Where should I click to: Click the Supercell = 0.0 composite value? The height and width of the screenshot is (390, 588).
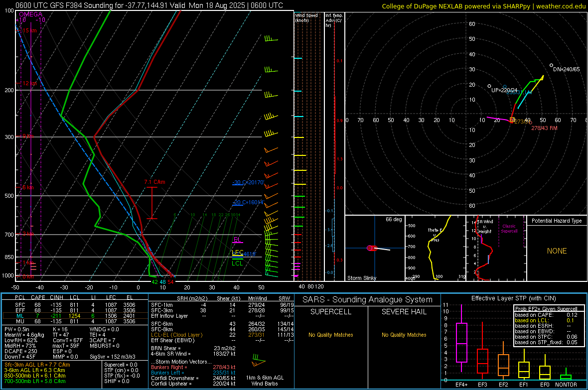click(121, 365)
